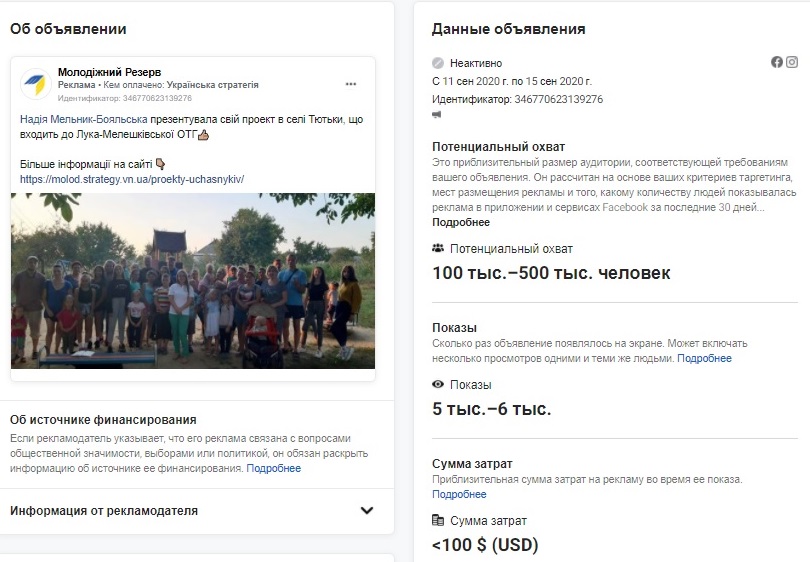This screenshot has width=810, height=562.
Task: Click the spend icon beside Сумма затрат
Action: [438, 520]
